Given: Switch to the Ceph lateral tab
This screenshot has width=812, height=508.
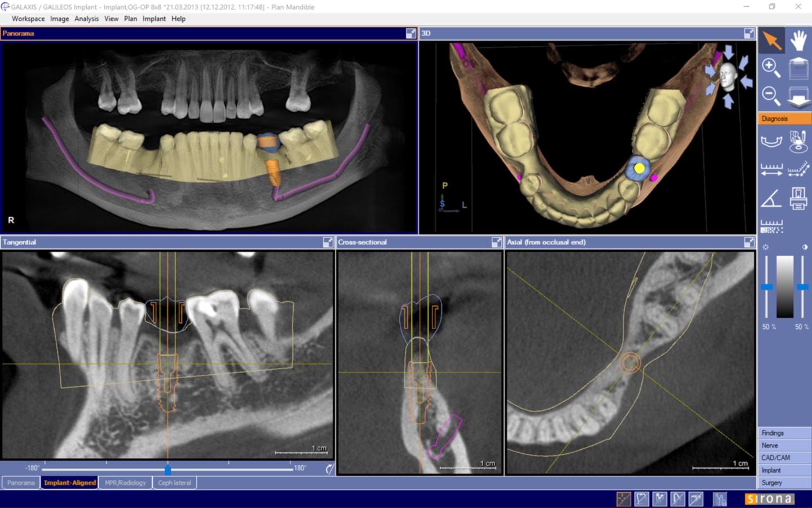Looking at the screenshot, I should [174, 483].
